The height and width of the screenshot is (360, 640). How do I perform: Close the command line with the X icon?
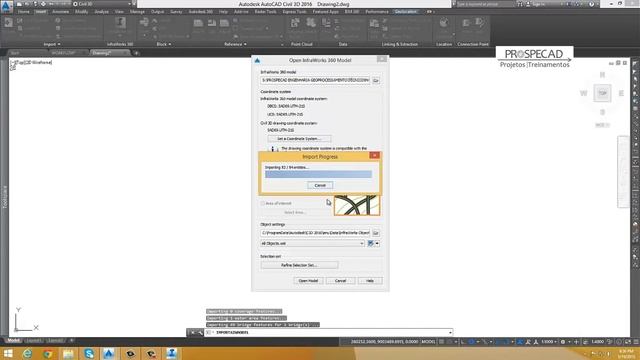[193, 333]
